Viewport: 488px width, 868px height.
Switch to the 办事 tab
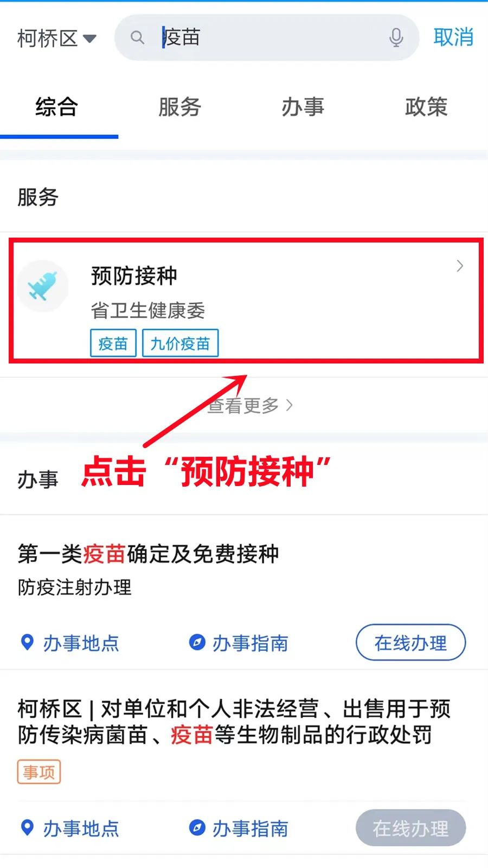[303, 107]
